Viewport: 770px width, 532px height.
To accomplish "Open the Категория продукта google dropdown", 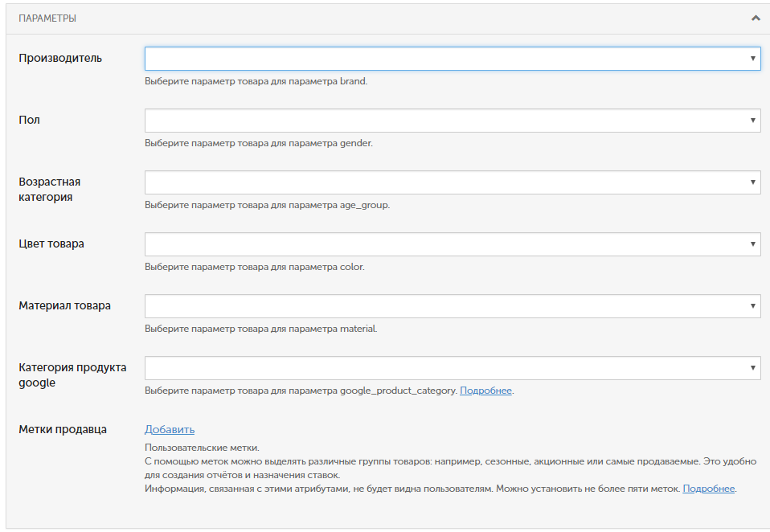I will [453, 367].
